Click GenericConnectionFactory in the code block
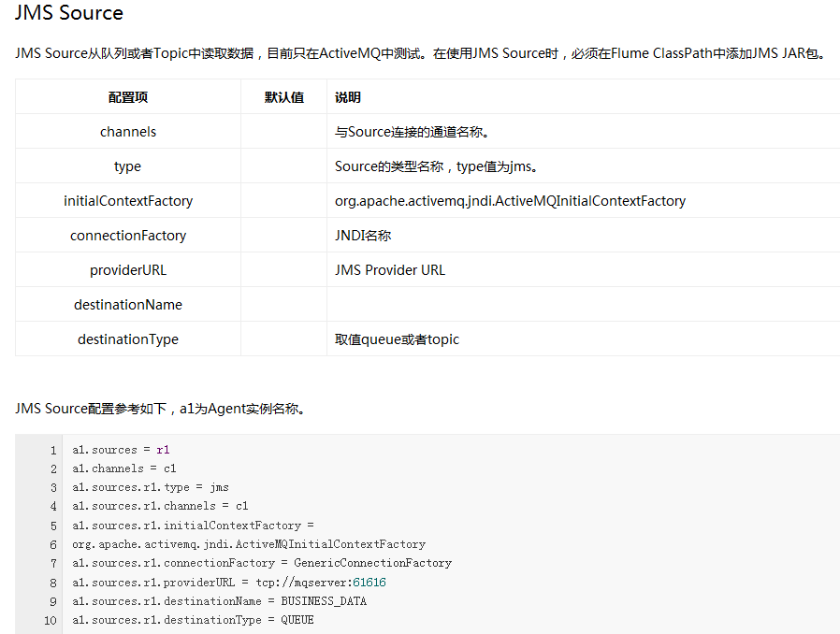Image resolution: width=840 pixels, height=634 pixels. (x=372, y=563)
